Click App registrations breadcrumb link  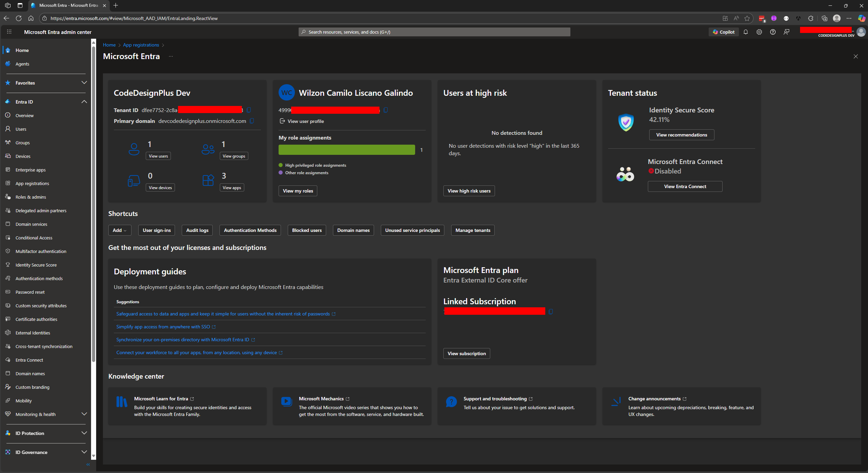pyautogui.click(x=141, y=45)
